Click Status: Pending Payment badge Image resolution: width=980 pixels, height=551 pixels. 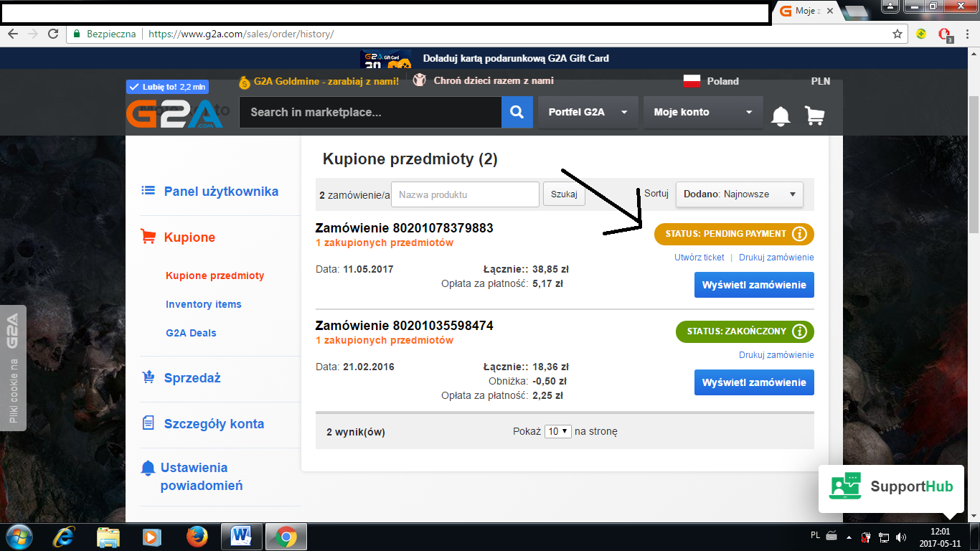[x=734, y=234]
